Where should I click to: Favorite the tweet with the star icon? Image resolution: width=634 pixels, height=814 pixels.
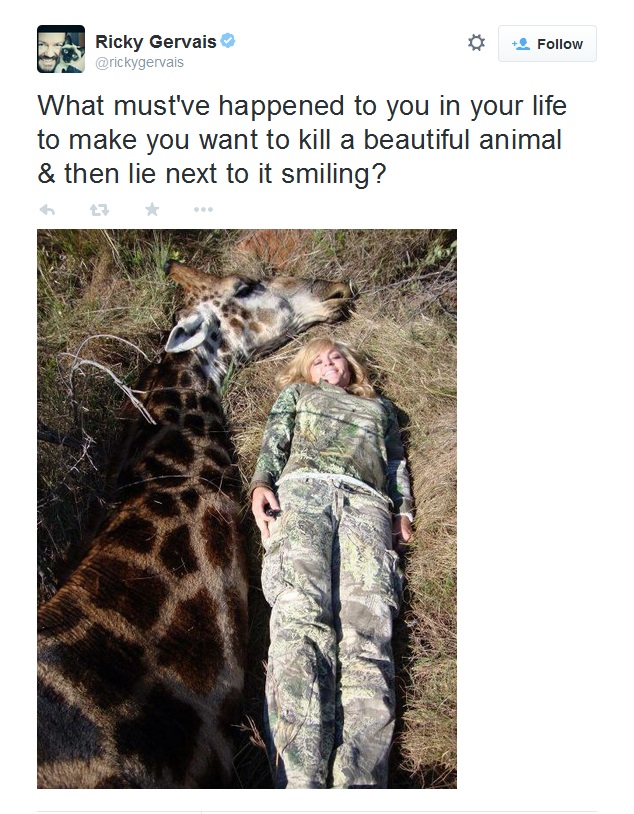(x=152, y=209)
